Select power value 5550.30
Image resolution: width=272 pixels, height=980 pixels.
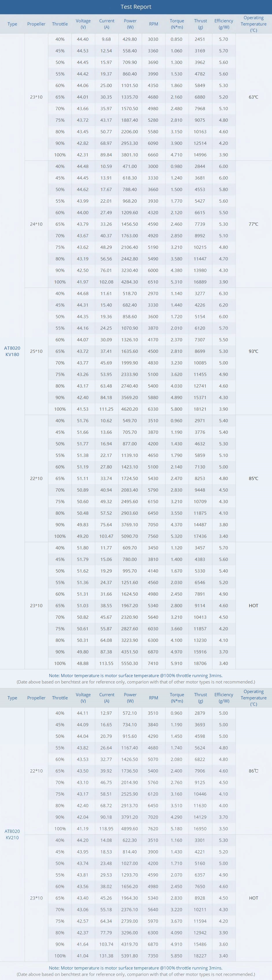[x=130, y=663]
